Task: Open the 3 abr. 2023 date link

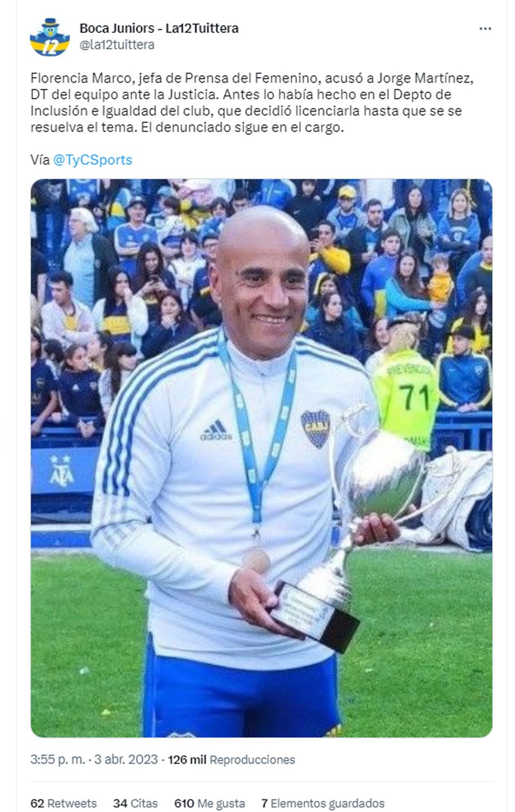Action: 126,760
